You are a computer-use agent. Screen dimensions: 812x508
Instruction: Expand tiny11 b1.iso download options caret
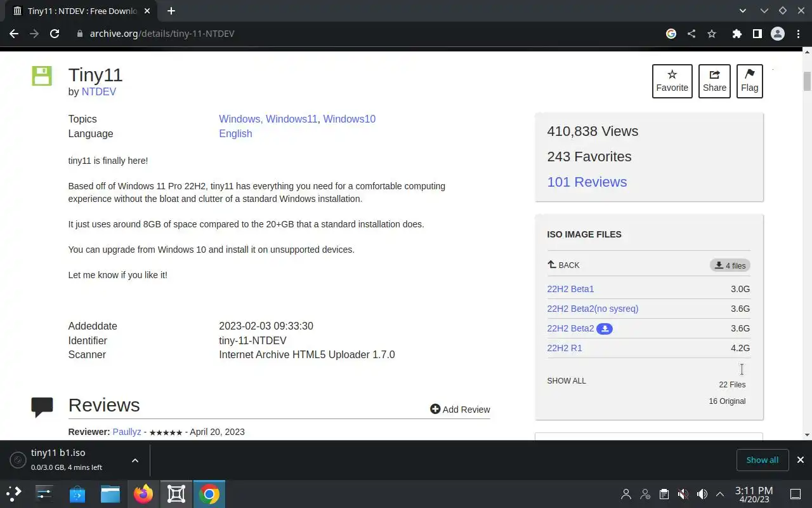click(x=135, y=460)
